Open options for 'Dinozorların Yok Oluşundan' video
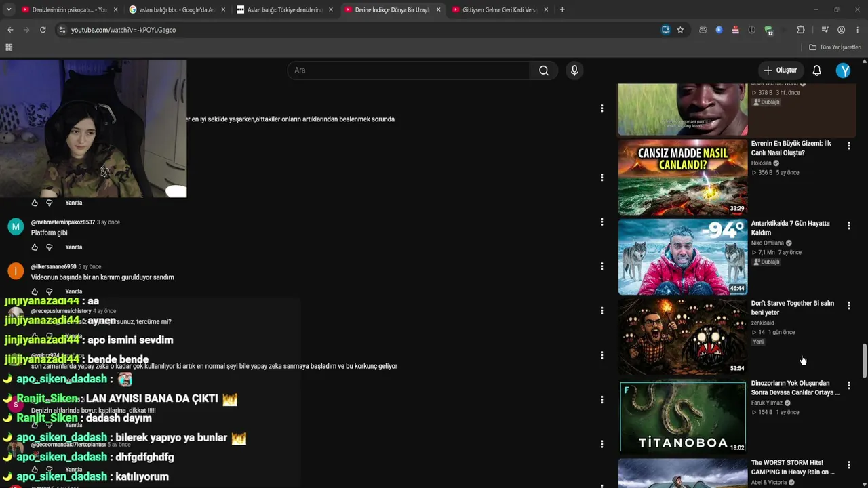 848,386
